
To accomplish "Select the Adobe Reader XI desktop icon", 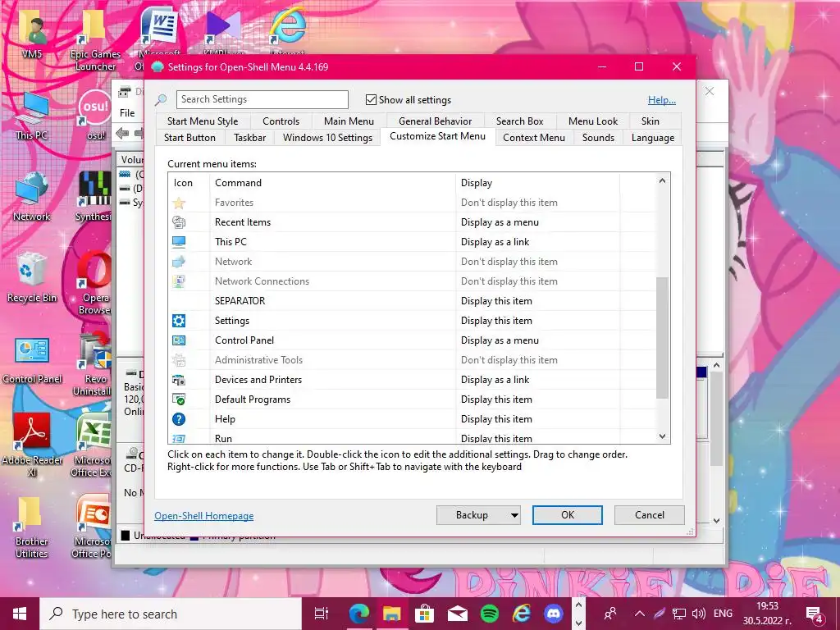I will coord(32,445).
